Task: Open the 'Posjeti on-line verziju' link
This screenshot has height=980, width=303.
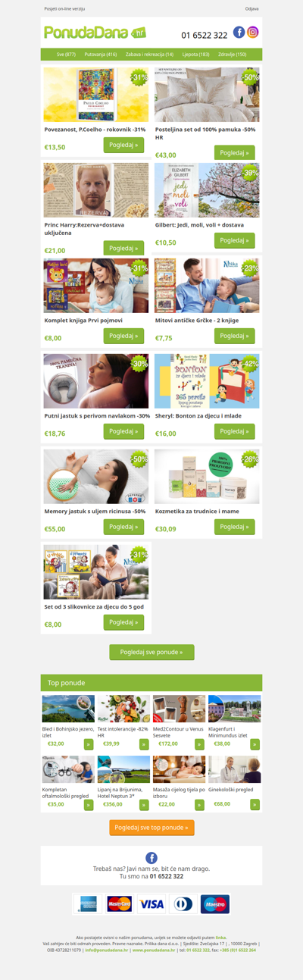Action: (x=64, y=9)
